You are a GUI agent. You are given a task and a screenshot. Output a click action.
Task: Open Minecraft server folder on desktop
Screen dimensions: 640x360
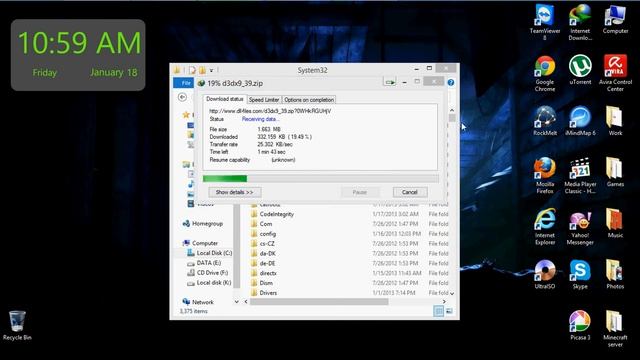(x=615, y=329)
